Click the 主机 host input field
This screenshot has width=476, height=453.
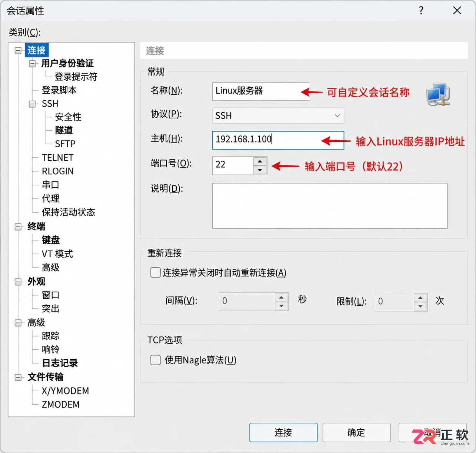click(278, 140)
